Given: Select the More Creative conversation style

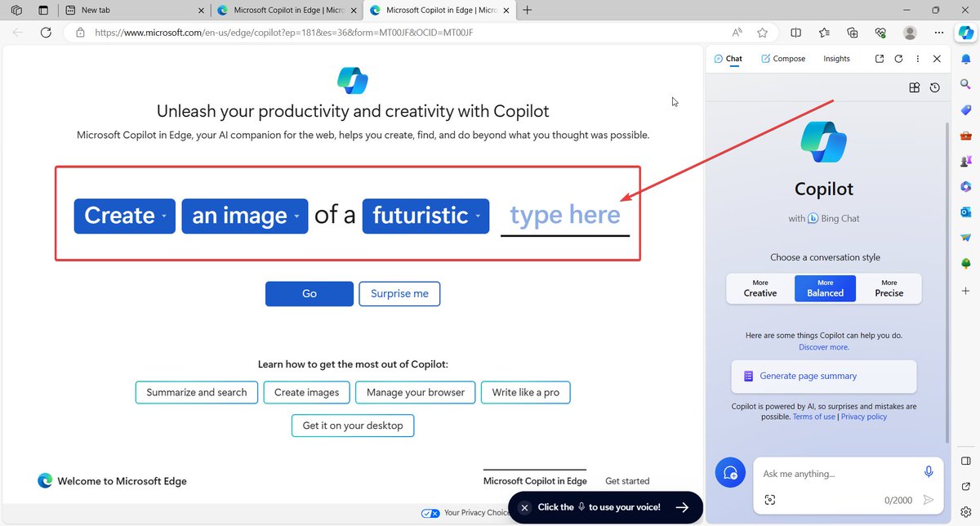Looking at the screenshot, I should [760, 288].
